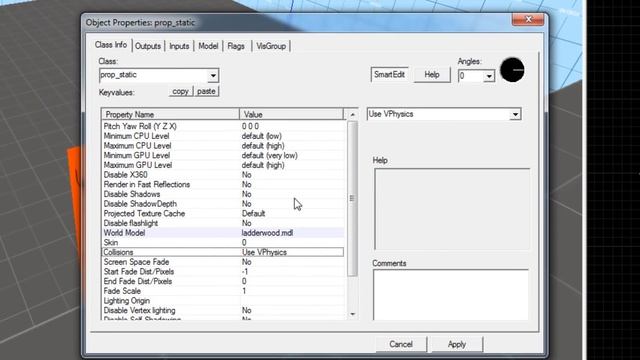Click inside the Comments text box

(451, 295)
